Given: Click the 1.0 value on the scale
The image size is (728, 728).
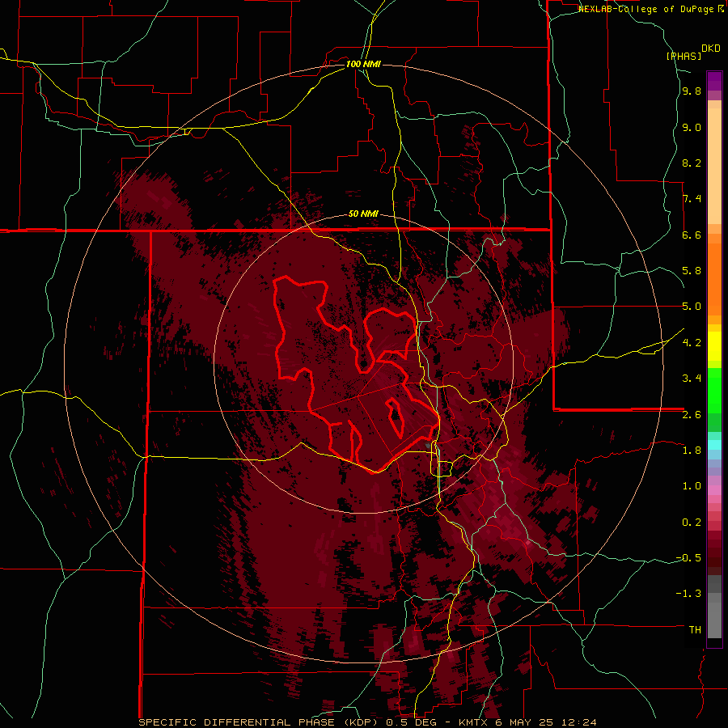Looking at the screenshot, I should point(692,486).
